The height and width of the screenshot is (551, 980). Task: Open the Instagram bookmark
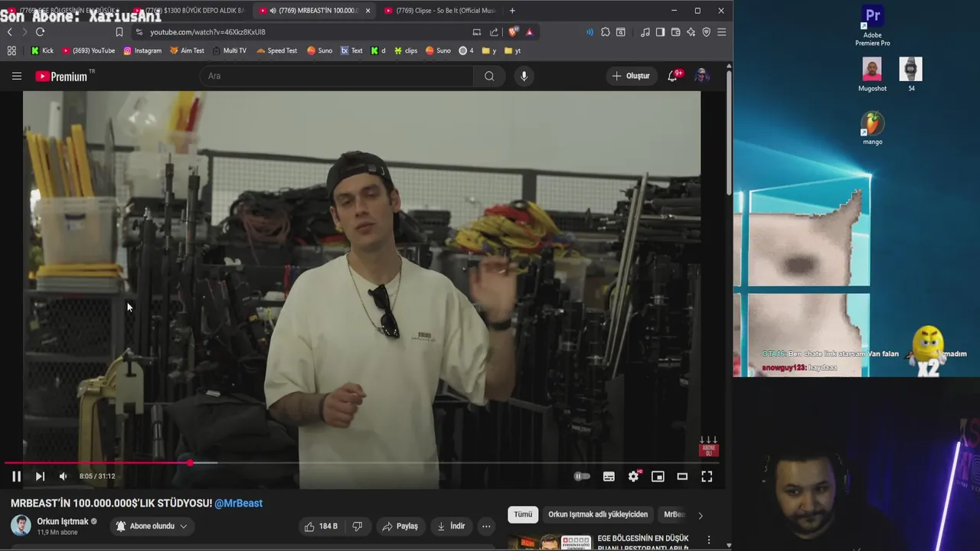click(142, 51)
